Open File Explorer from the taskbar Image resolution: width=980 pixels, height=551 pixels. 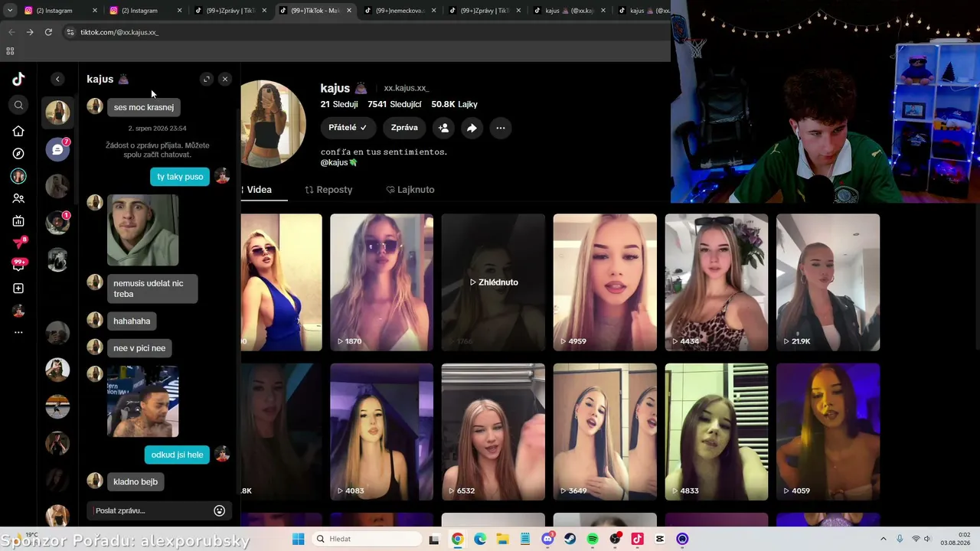pyautogui.click(x=503, y=539)
